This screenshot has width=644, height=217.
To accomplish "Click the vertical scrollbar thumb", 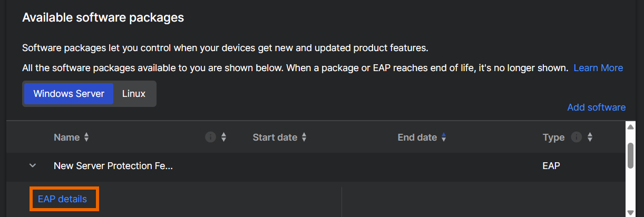I will 630,155.
